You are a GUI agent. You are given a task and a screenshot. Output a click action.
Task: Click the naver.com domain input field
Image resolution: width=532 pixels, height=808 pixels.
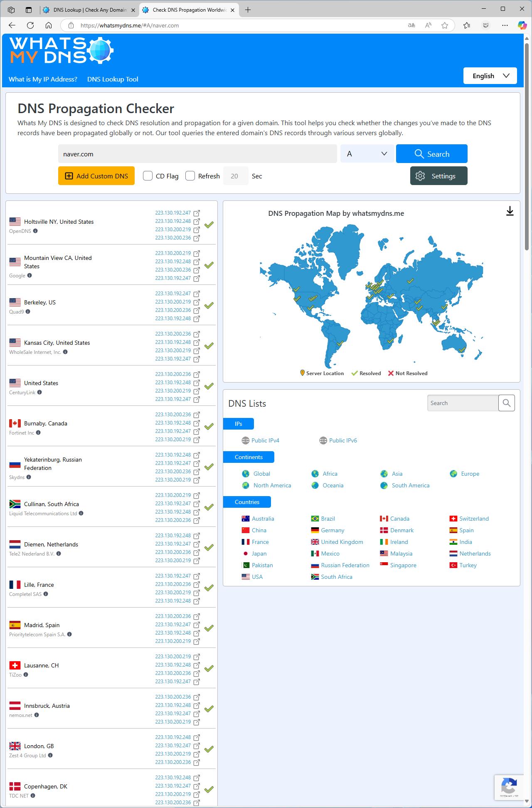tap(197, 154)
